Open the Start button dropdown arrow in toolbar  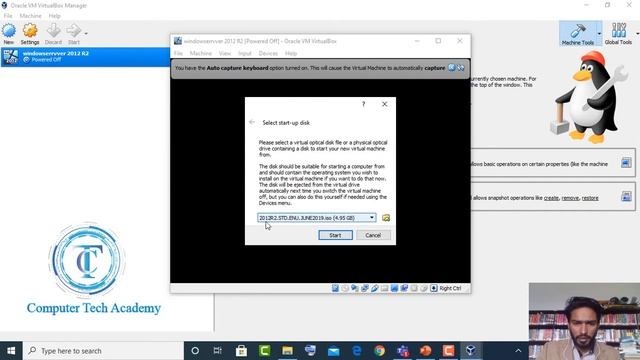(86, 33)
